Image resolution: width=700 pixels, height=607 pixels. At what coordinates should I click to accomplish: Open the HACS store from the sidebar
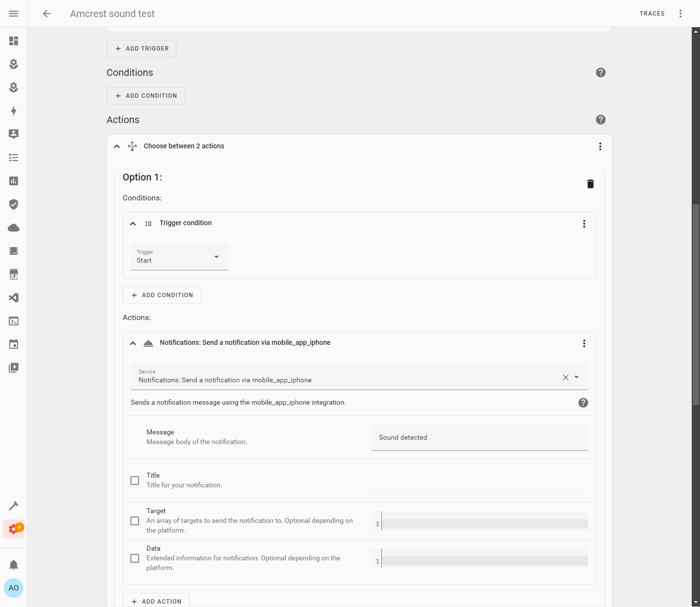(13, 274)
